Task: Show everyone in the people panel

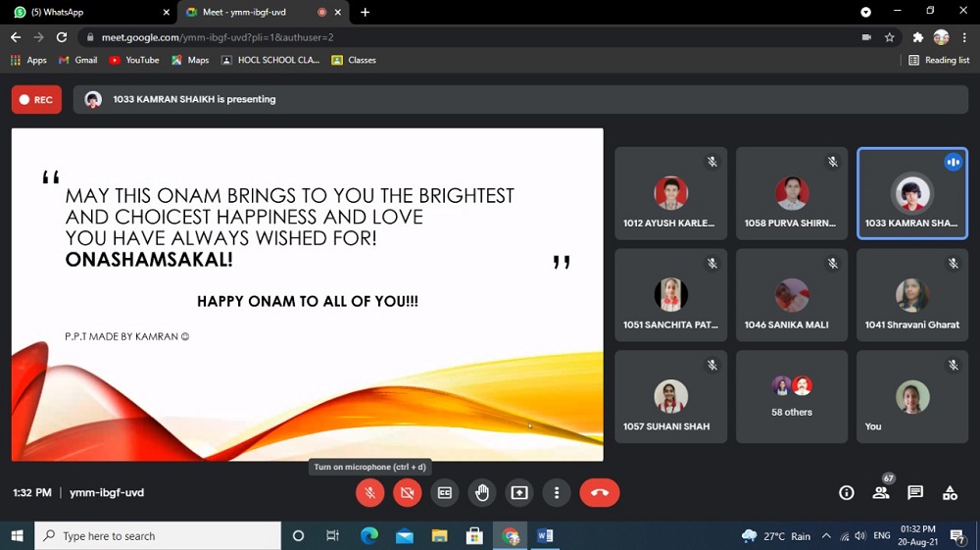Action: pos(881,492)
